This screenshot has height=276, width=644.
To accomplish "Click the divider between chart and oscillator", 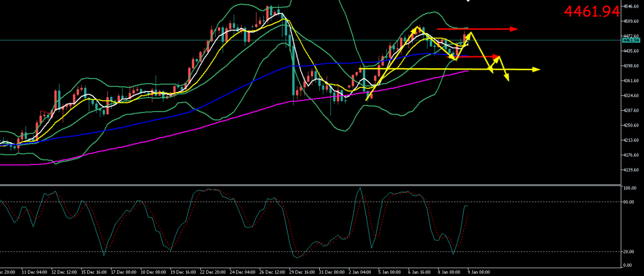I will [310, 185].
